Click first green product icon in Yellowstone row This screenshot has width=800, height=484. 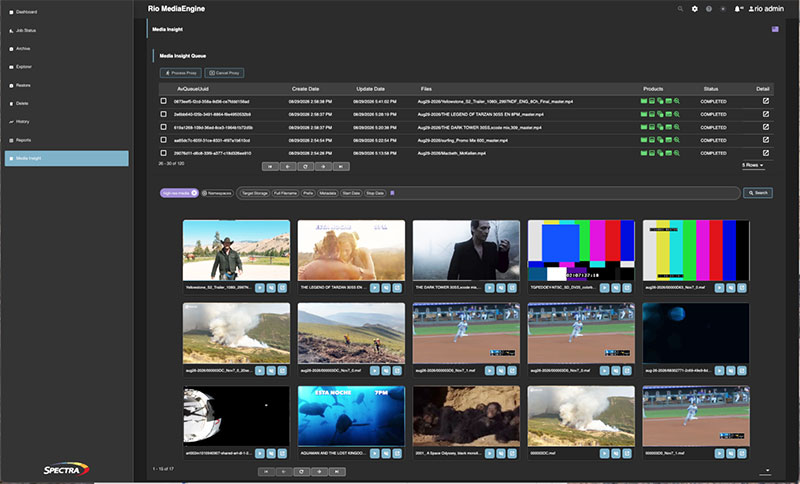[x=644, y=101]
